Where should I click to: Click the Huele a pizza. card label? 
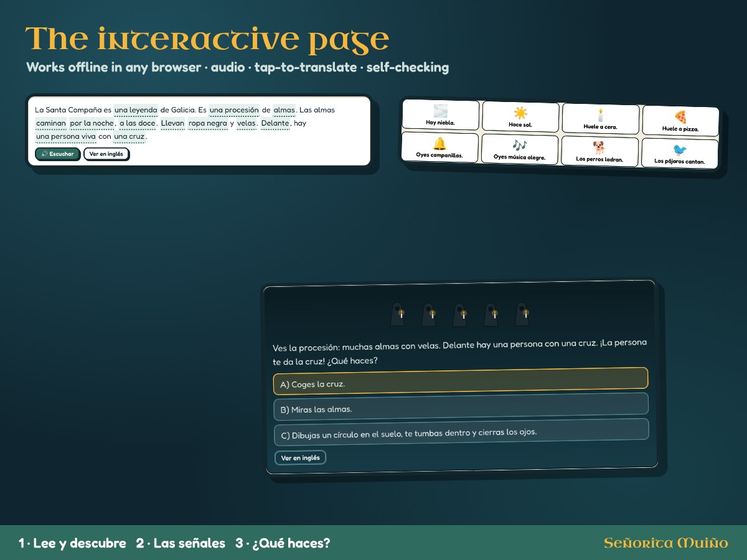point(680,129)
